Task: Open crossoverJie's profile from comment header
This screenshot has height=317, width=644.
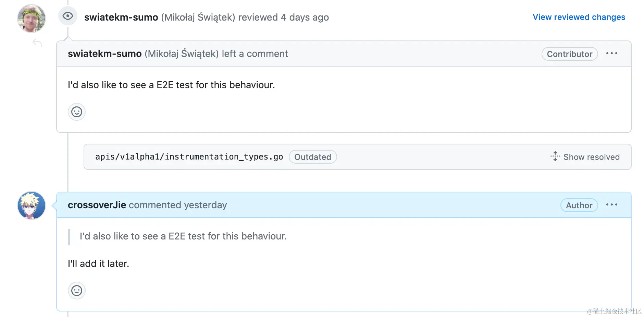Action: point(97,205)
